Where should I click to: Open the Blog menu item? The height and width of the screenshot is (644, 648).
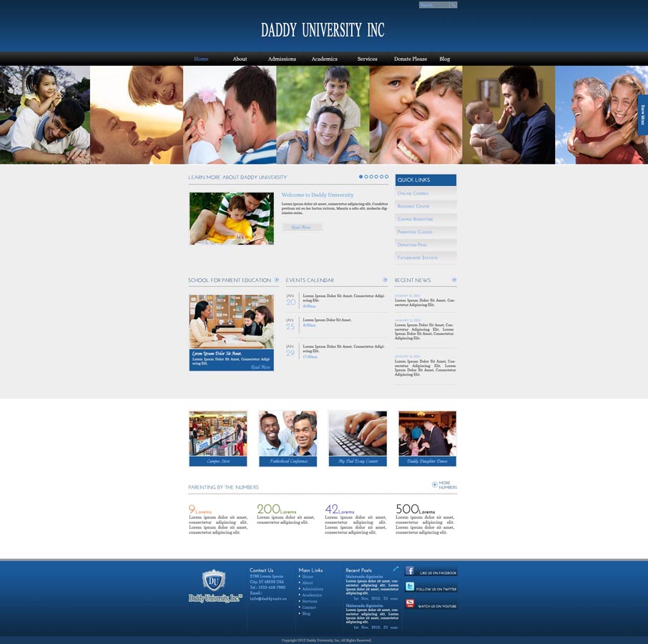coord(445,59)
